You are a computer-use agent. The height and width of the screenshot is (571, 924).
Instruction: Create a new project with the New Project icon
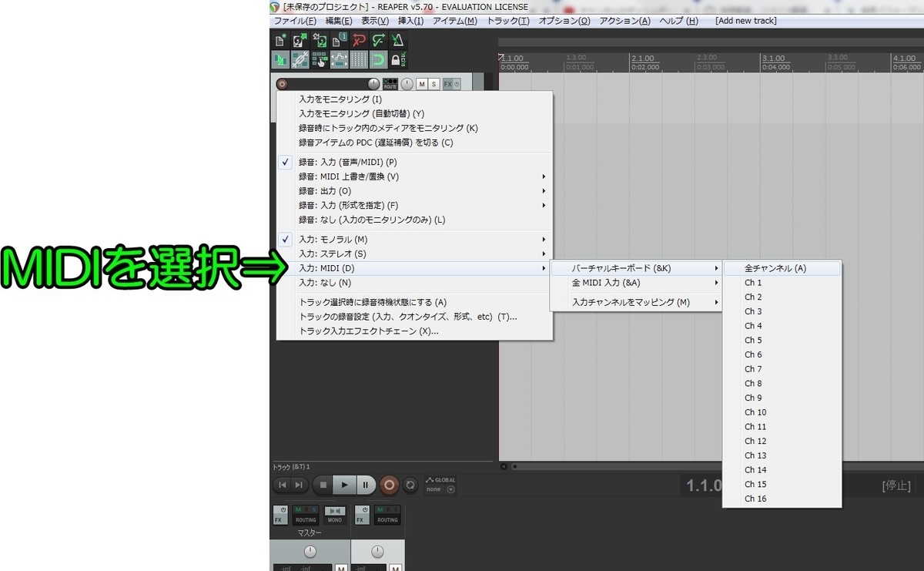(x=280, y=40)
